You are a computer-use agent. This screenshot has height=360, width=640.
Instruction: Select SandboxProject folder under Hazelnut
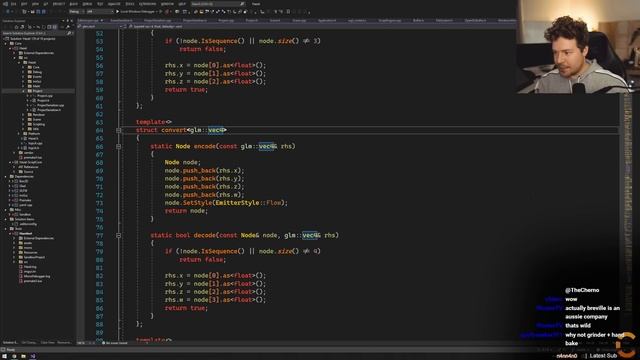(x=31, y=257)
